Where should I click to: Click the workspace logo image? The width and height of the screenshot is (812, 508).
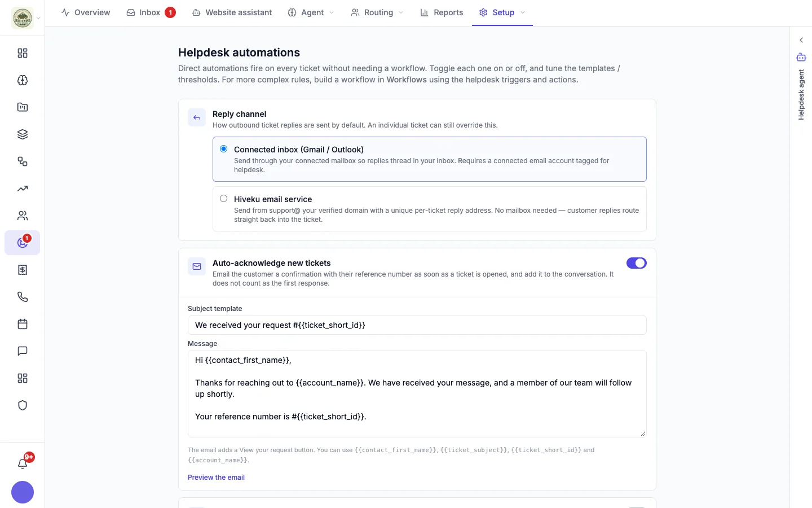pyautogui.click(x=23, y=18)
